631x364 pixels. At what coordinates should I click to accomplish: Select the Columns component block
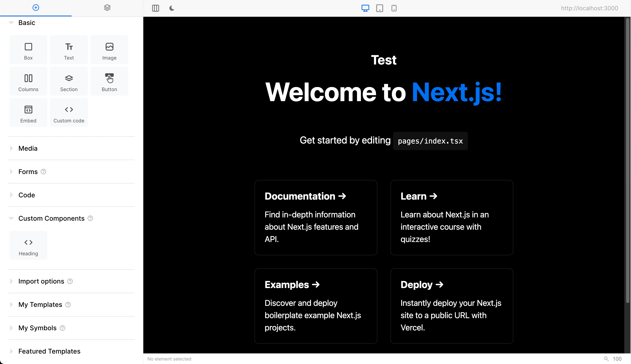click(28, 81)
